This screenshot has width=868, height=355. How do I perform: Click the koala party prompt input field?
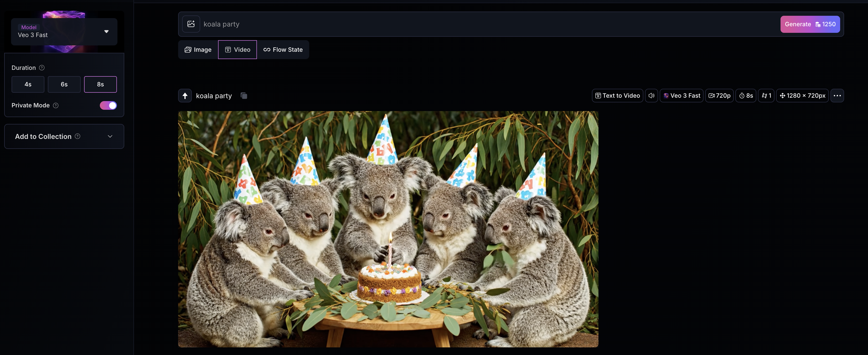point(489,24)
